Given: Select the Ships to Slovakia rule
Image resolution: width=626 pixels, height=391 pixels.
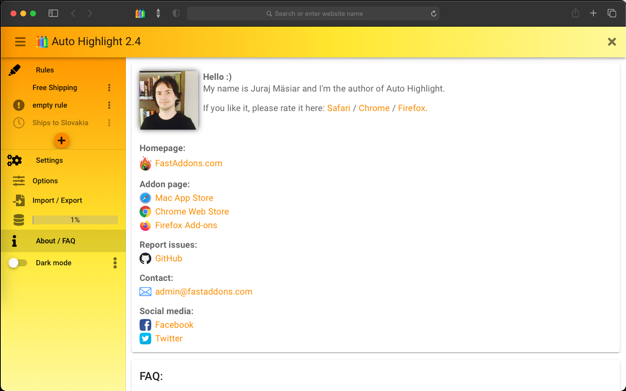Looking at the screenshot, I should 60,123.
